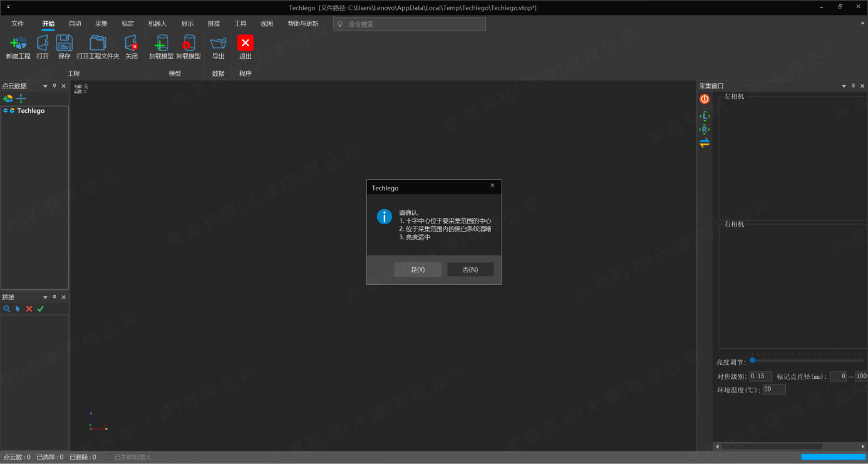The width and height of the screenshot is (868, 464).
Task: Open the 点云数据 panel dropdown arrow
Action: click(45, 86)
